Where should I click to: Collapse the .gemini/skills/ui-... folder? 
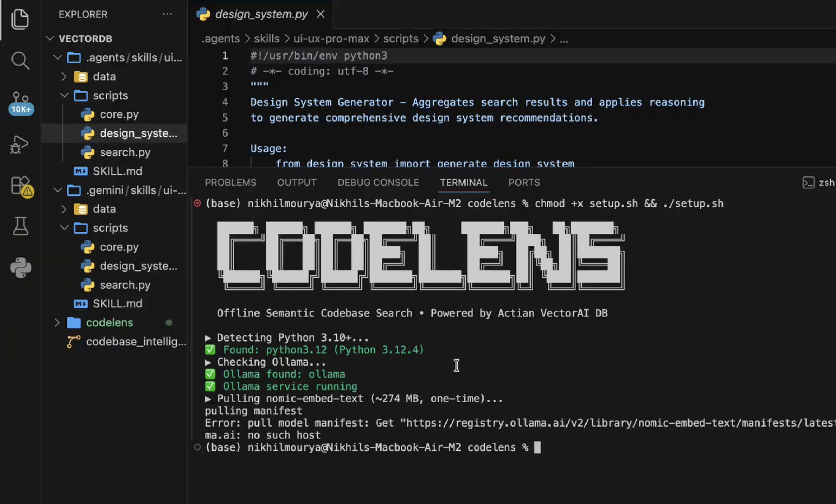[x=57, y=190]
